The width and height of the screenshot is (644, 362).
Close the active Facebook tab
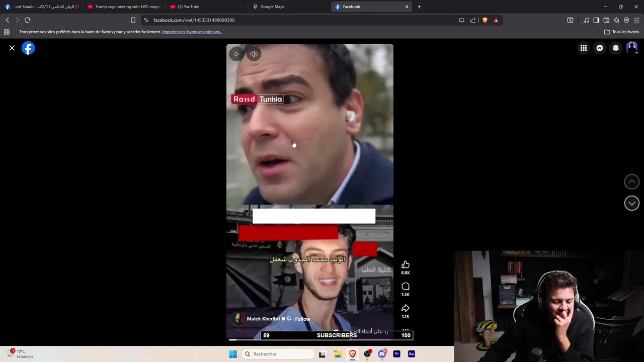(x=407, y=7)
